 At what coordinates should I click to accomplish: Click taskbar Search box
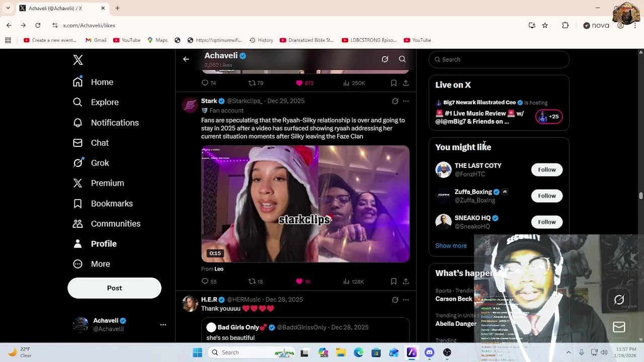click(252, 352)
